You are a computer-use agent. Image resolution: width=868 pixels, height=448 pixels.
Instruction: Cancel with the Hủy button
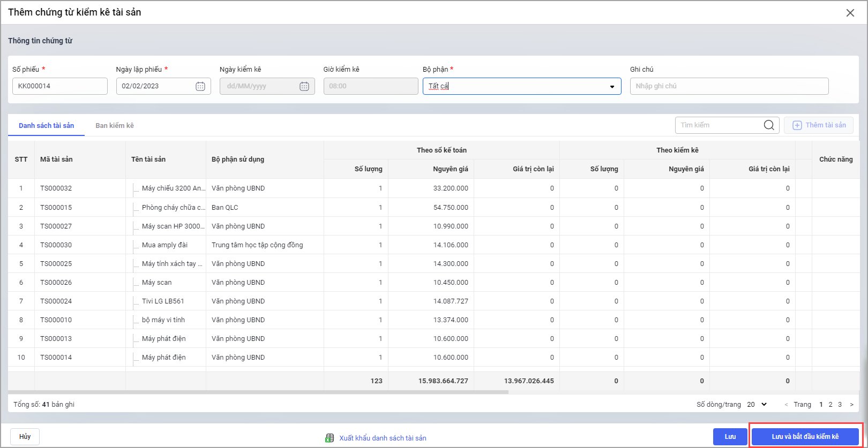pyautogui.click(x=25, y=437)
